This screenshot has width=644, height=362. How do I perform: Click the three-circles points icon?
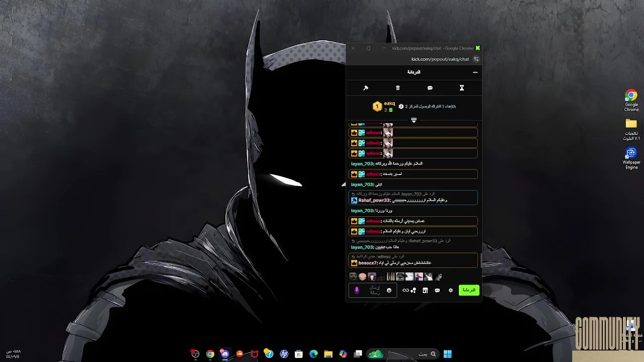414,290
